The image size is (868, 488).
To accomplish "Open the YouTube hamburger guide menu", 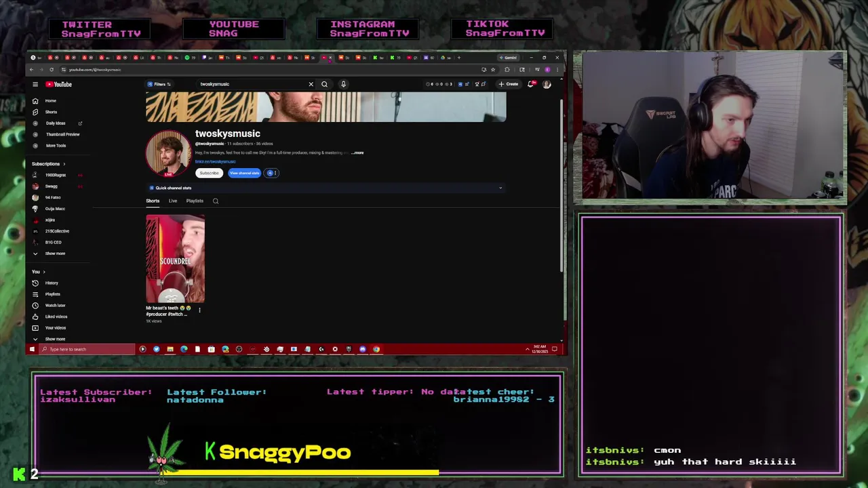I will [35, 84].
